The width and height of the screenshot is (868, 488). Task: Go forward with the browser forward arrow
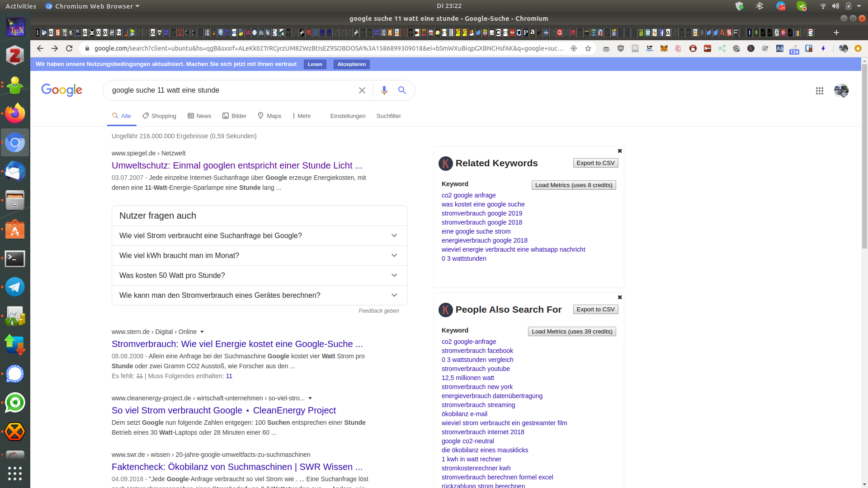coord(55,48)
